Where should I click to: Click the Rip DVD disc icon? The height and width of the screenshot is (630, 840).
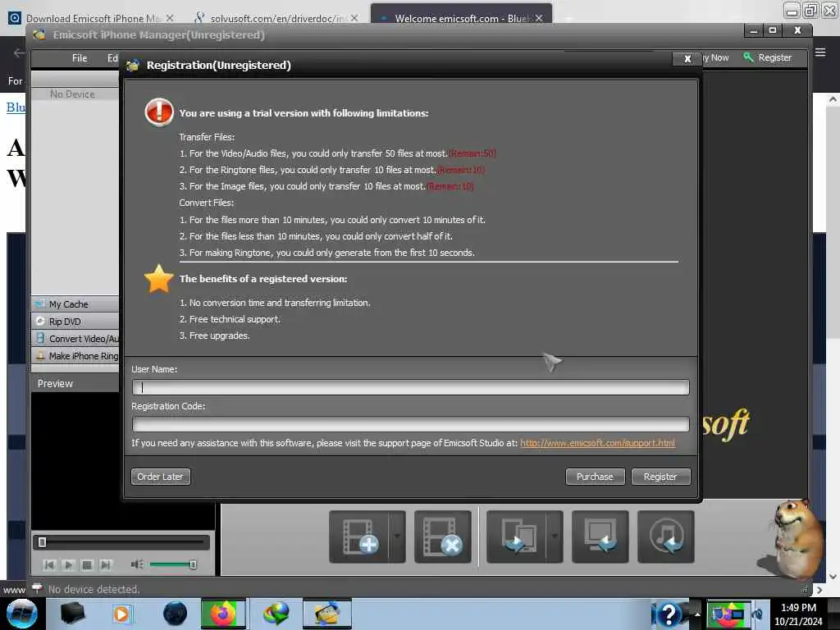[39, 321]
